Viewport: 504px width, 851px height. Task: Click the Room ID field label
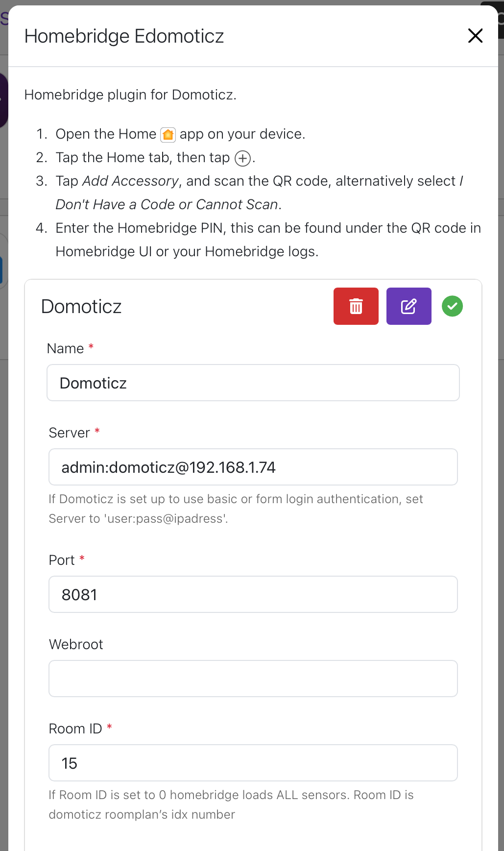[x=75, y=729]
